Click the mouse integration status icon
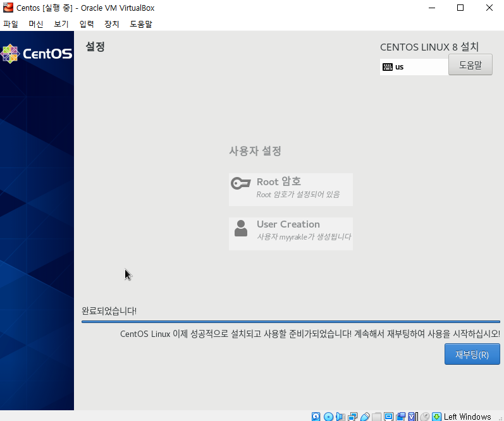 (x=425, y=417)
